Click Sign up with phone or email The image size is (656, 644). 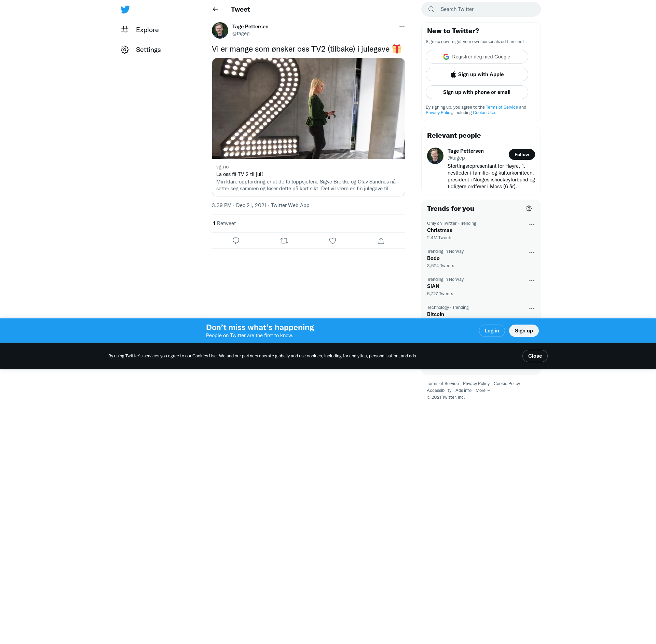(477, 92)
